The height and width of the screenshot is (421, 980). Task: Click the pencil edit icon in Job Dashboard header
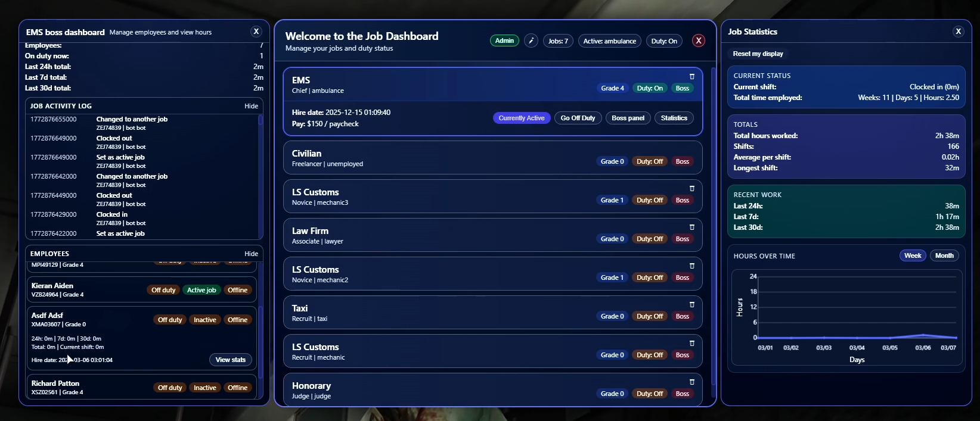tap(531, 41)
